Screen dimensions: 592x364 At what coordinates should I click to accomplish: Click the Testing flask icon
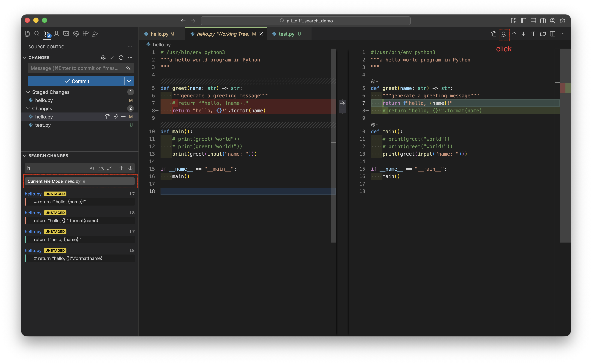(x=56, y=34)
